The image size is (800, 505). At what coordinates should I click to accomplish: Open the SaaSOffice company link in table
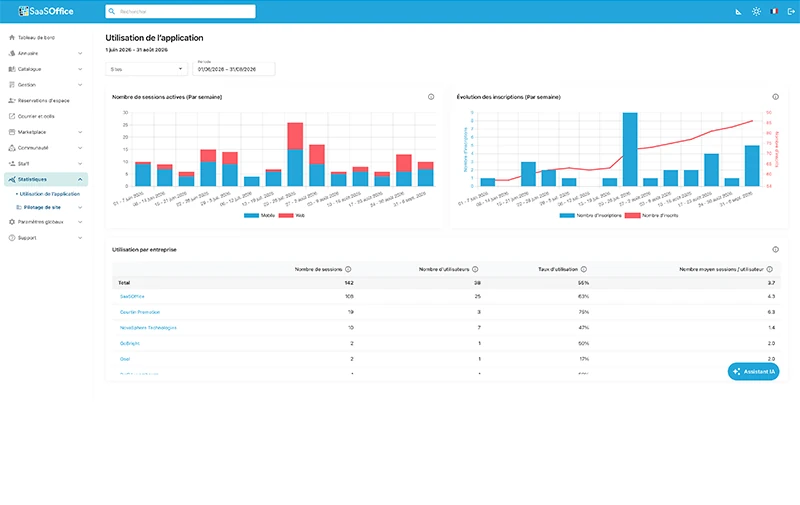pos(132,296)
